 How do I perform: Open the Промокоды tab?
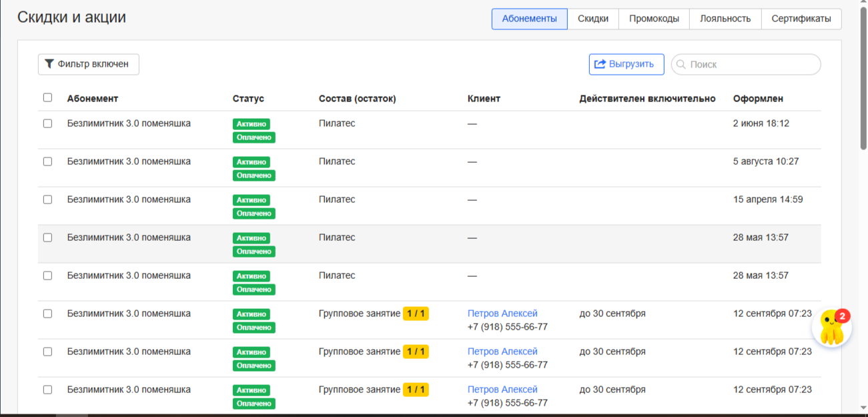(654, 19)
